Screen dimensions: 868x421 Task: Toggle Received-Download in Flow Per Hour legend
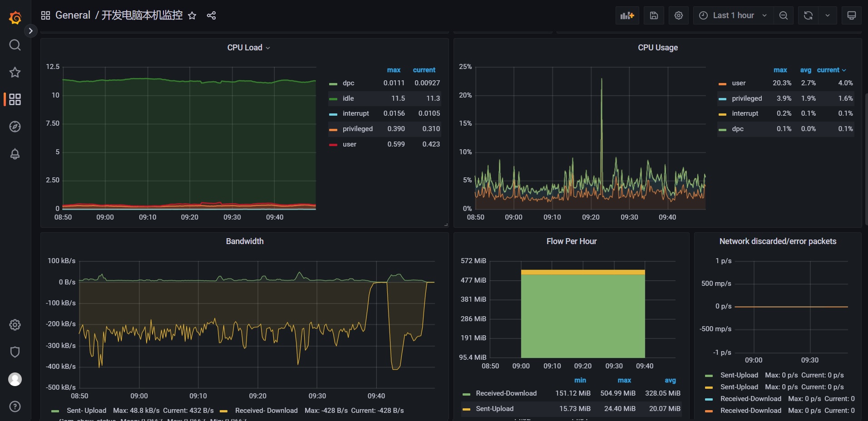click(506, 393)
